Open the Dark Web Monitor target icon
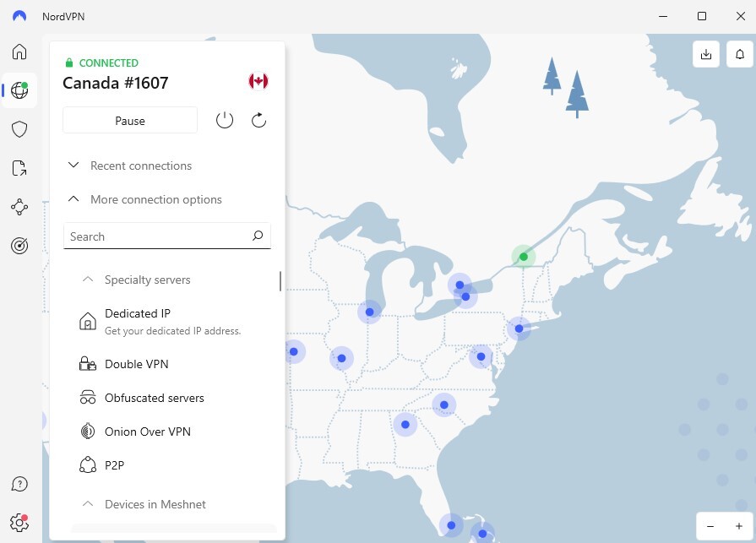This screenshot has height=543, width=756. [x=19, y=246]
